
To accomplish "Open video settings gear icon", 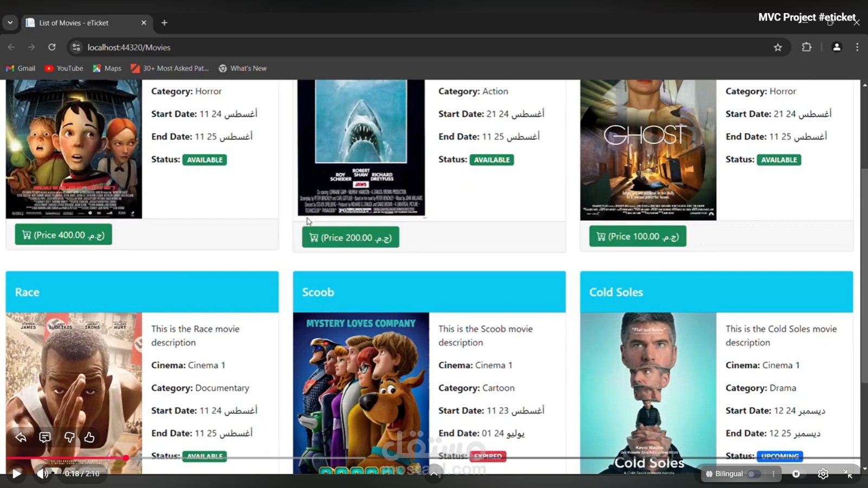I will click(x=823, y=474).
